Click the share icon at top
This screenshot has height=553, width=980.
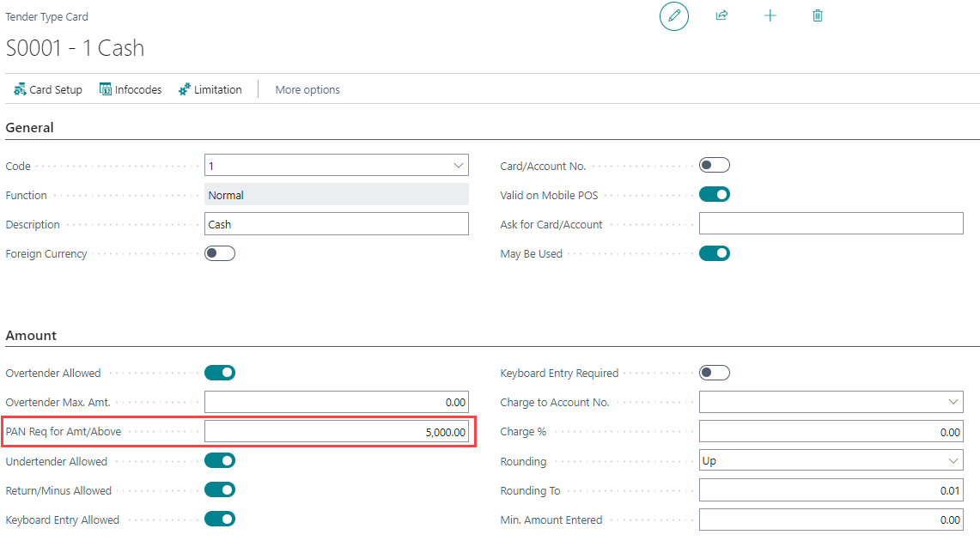point(721,15)
